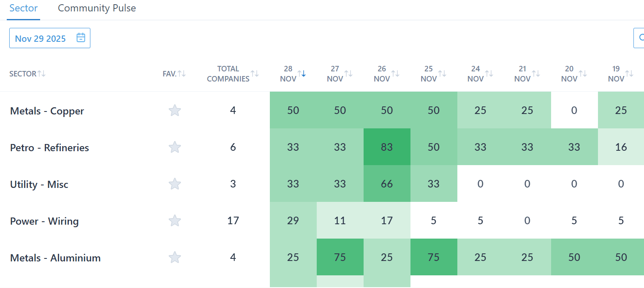This screenshot has width=644, height=288.
Task: Sort by the 28 NOV column arrows
Action: 302,73
